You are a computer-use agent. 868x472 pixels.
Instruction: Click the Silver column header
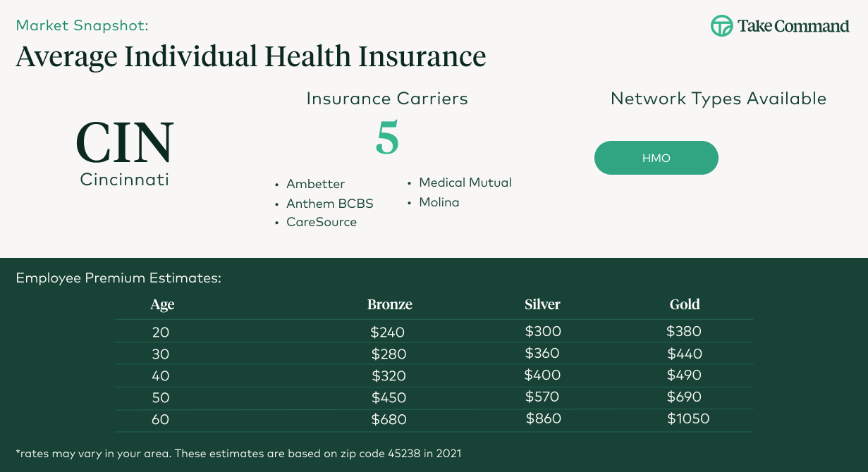click(542, 304)
